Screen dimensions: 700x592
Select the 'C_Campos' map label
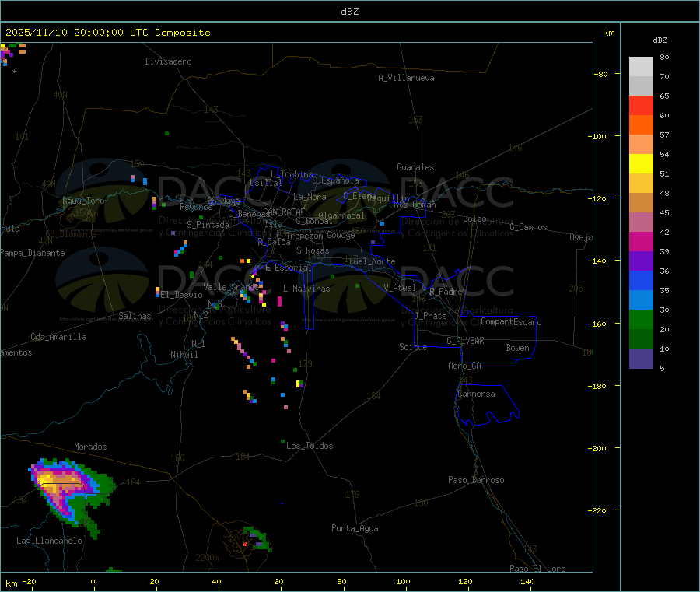528,227
